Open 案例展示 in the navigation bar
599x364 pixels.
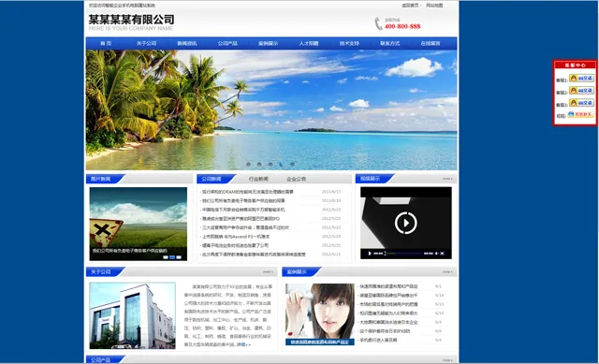pyautogui.click(x=269, y=44)
